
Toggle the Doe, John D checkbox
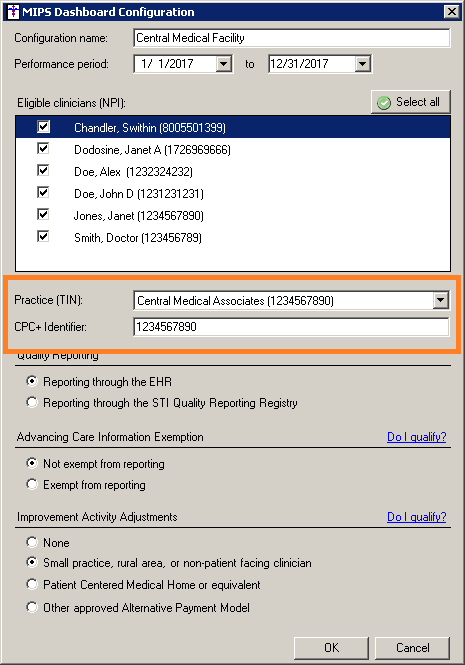click(43, 193)
